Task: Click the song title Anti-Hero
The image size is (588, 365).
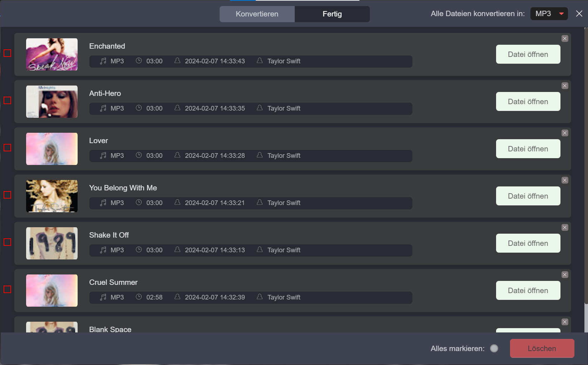Action: (x=105, y=93)
